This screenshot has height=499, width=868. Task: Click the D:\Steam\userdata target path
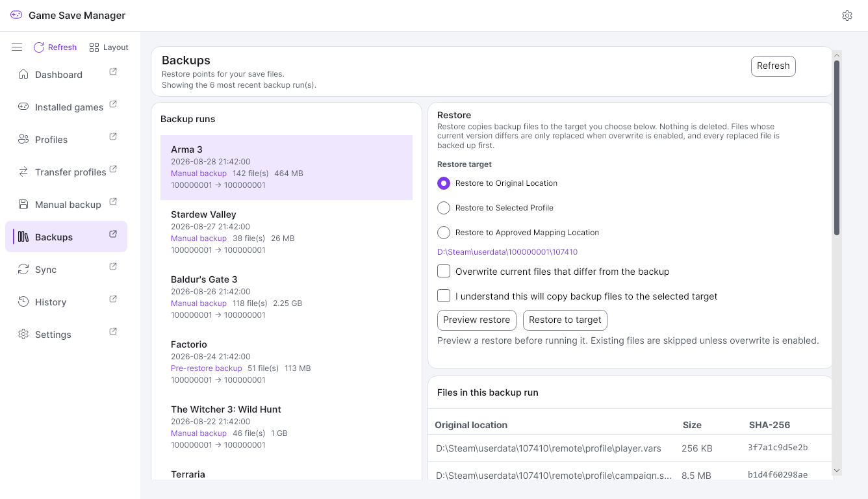(507, 252)
